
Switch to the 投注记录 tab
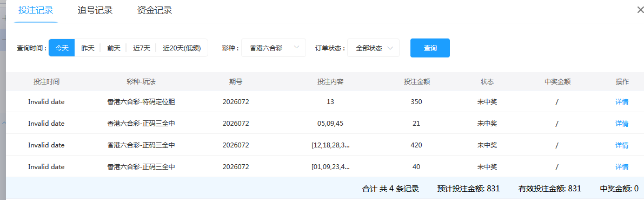pos(36,10)
